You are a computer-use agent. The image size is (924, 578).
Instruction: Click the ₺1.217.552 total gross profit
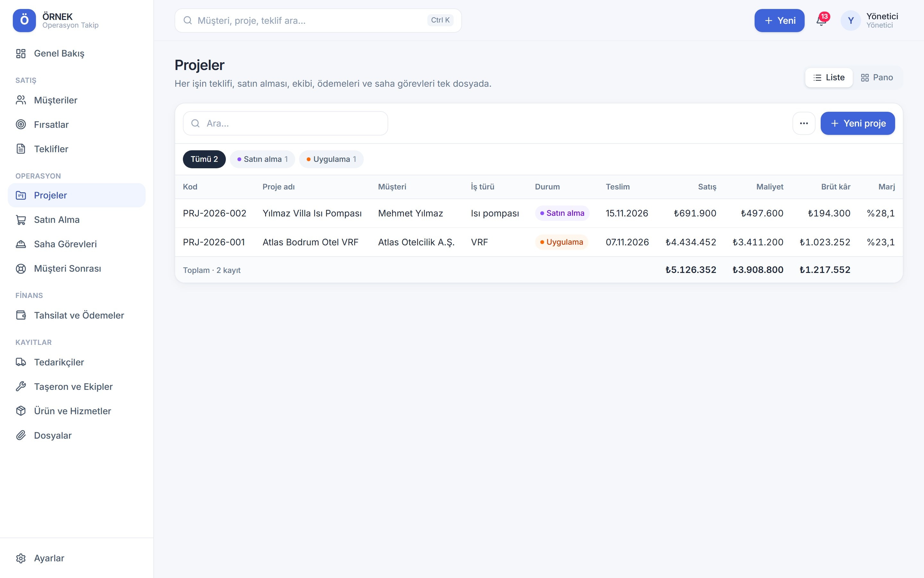point(825,270)
